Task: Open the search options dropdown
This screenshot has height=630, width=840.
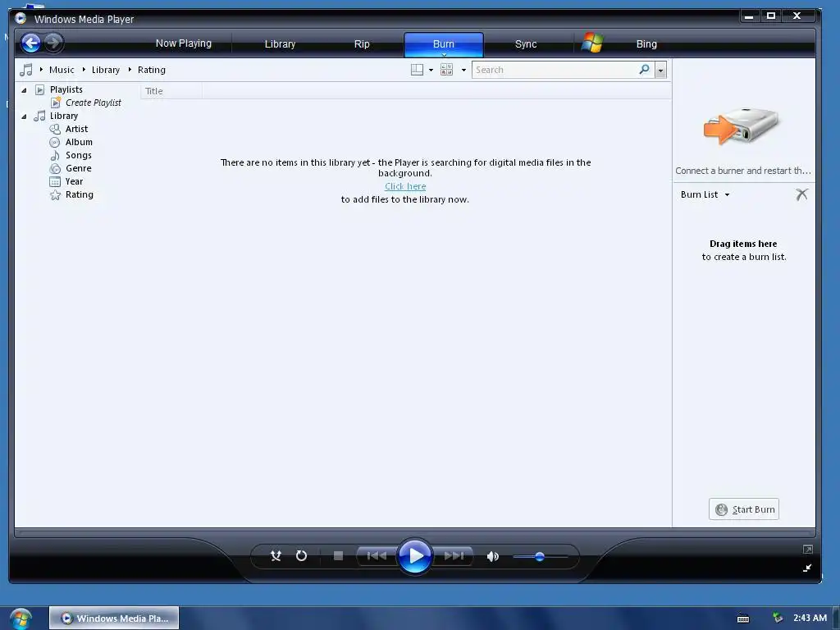Action: point(660,70)
